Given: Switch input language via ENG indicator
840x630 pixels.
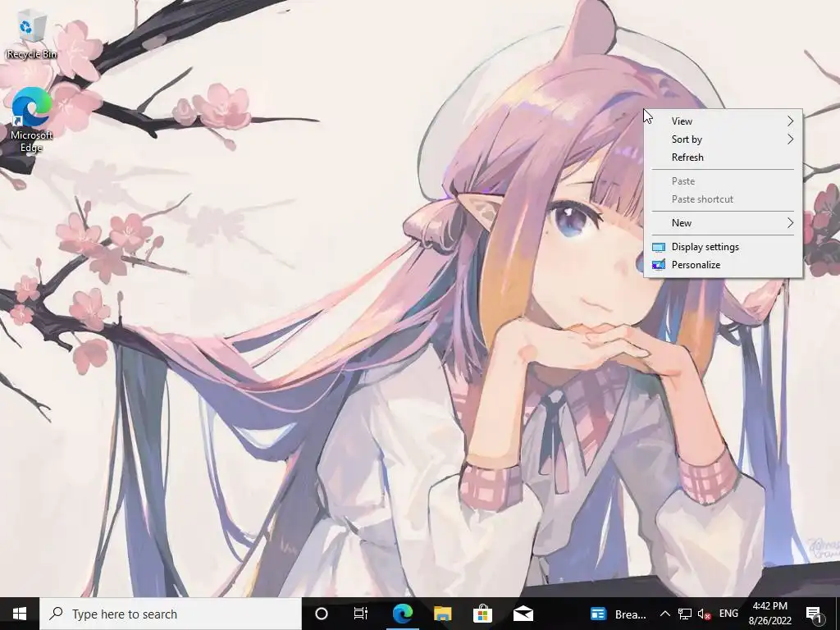Looking at the screenshot, I should tap(728, 614).
